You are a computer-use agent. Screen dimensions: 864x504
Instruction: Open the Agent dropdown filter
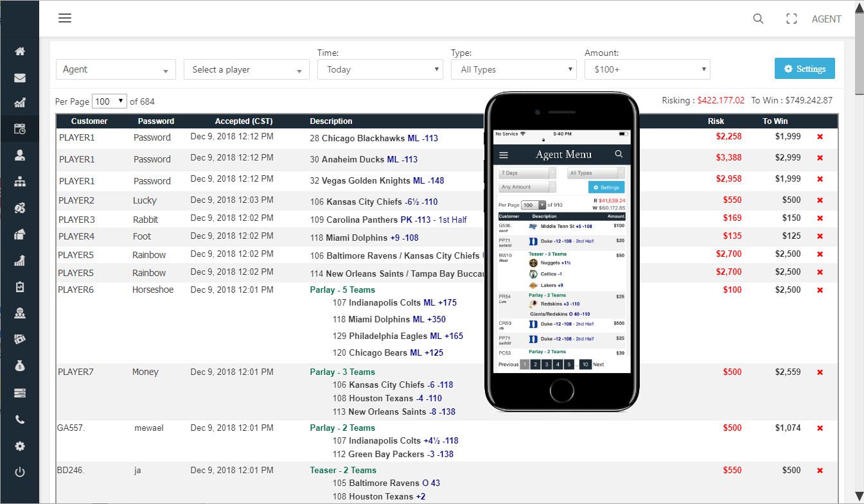tap(116, 69)
